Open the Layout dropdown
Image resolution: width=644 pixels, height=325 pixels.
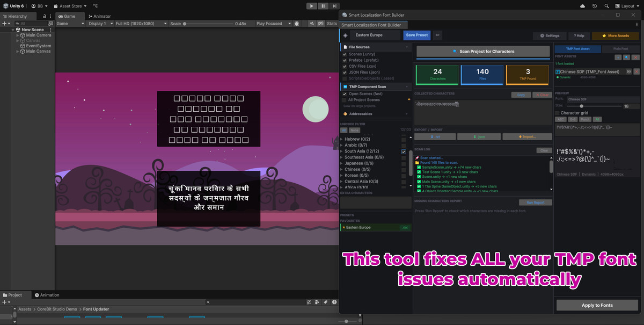click(x=627, y=6)
